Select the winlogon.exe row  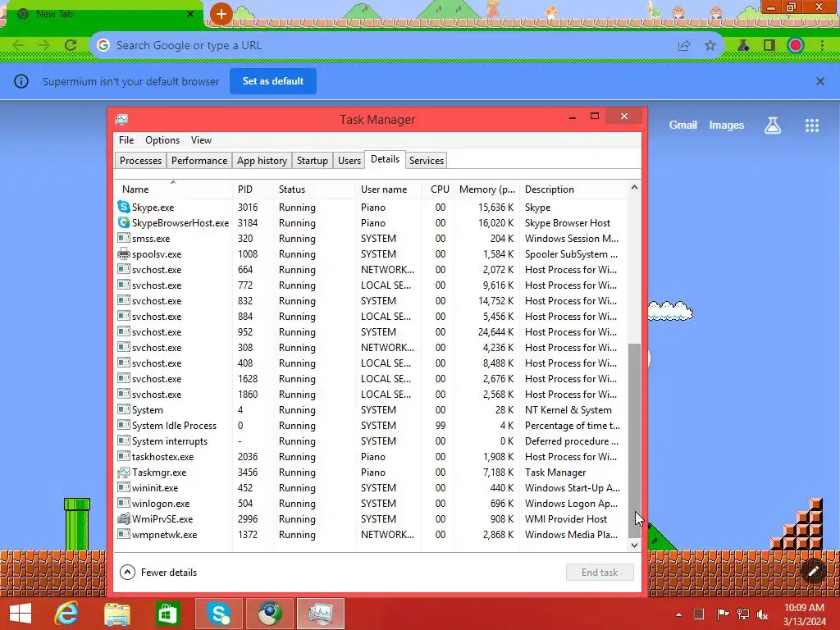371,504
